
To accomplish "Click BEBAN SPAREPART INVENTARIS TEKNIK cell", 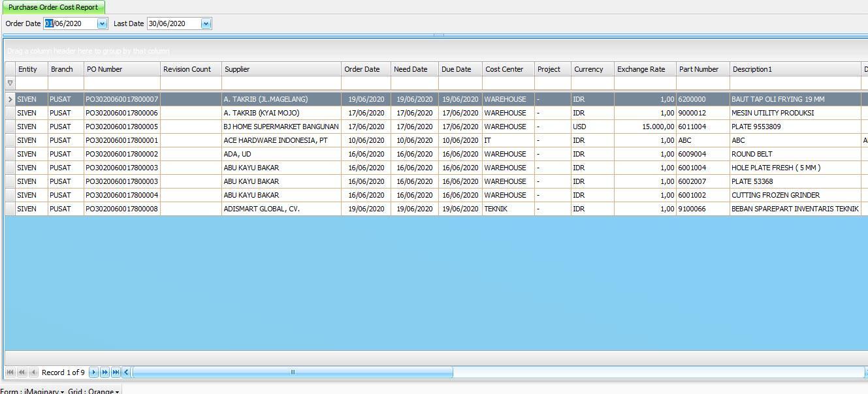I will point(796,209).
